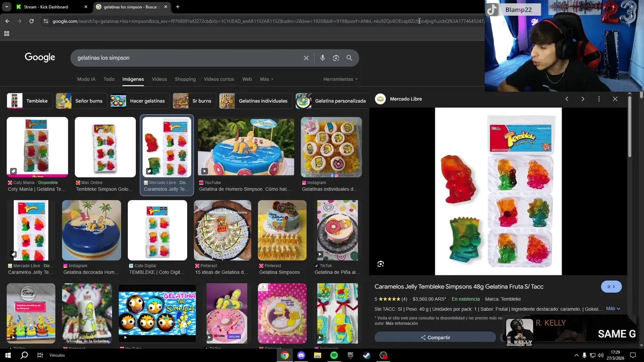Open the Más información link
644x362 pixels.
coord(401,323)
